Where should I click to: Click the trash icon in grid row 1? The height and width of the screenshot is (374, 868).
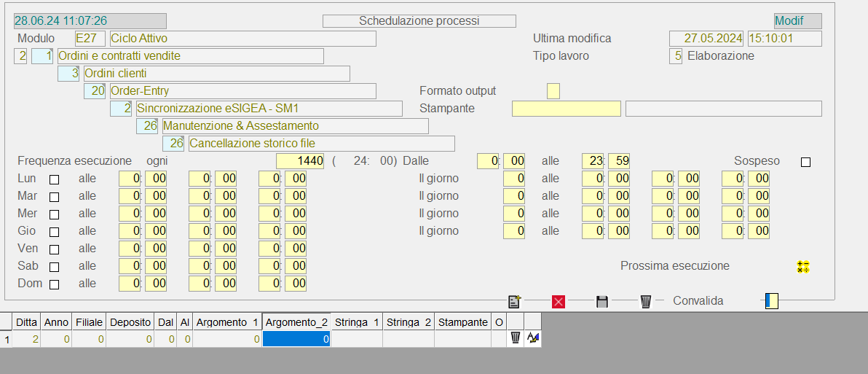516,338
